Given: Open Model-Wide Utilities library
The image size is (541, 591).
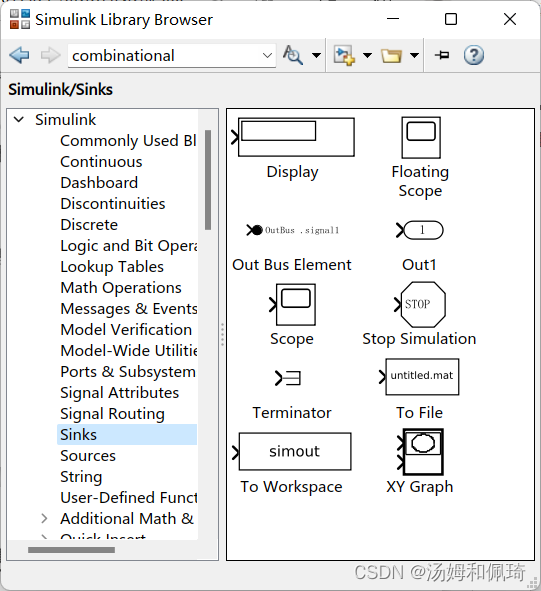Looking at the screenshot, I should pyautogui.click(x=129, y=351).
